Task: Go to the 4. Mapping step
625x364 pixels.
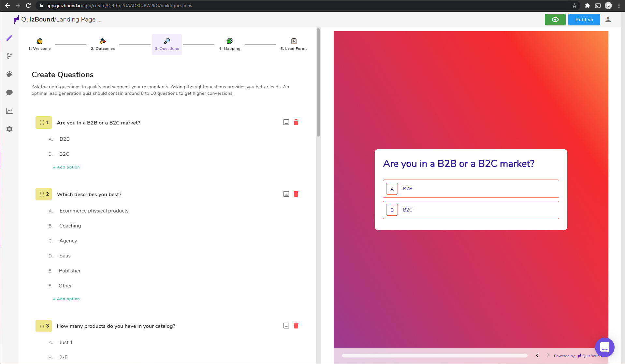Action: click(230, 44)
